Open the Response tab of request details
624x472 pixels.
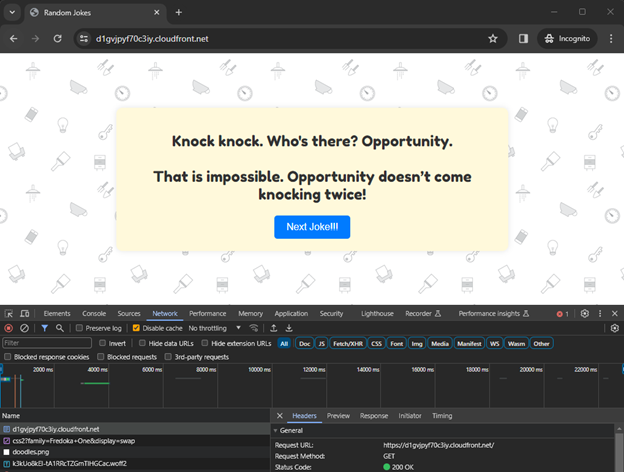[x=373, y=415]
